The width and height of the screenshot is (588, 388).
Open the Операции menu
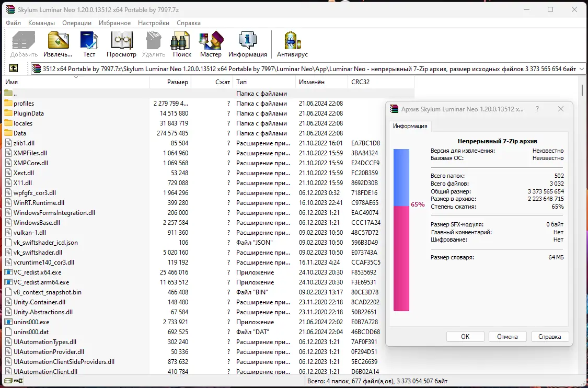click(77, 23)
